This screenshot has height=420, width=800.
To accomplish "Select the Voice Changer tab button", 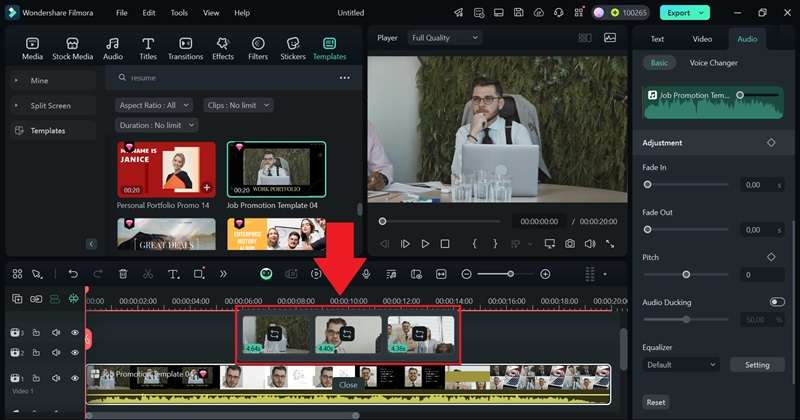I will (x=713, y=63).
